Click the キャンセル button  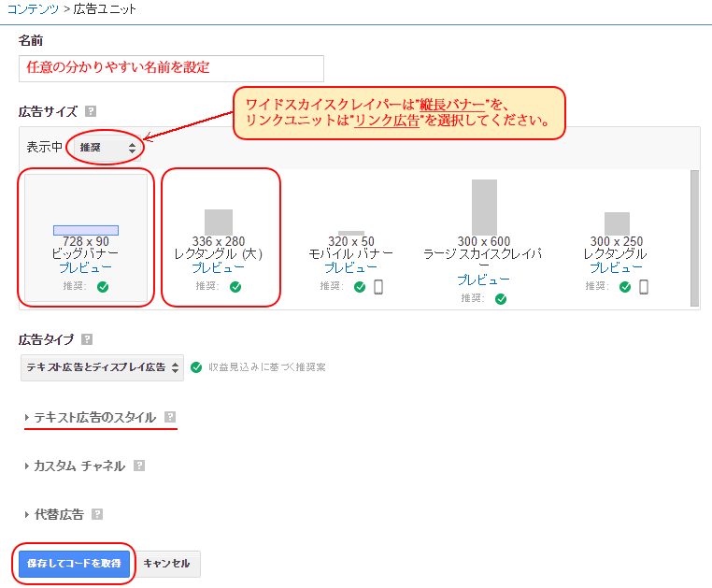coord(166,564)
